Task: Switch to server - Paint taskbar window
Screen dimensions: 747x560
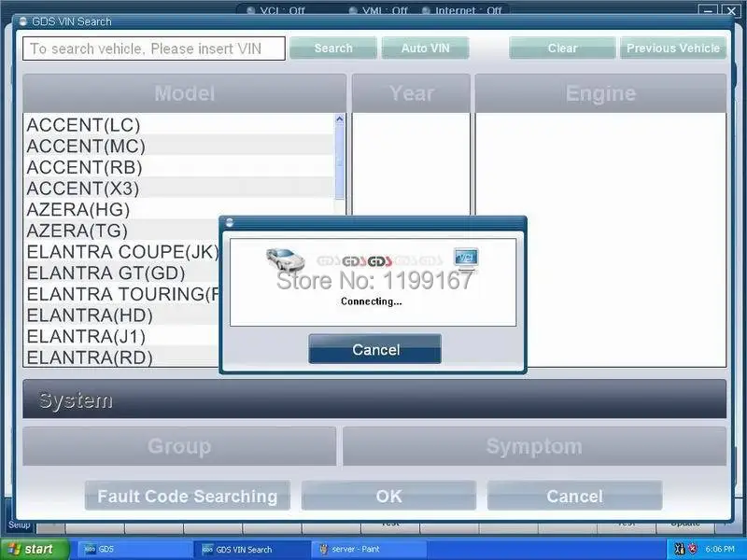Action: [x=369, y=549]
